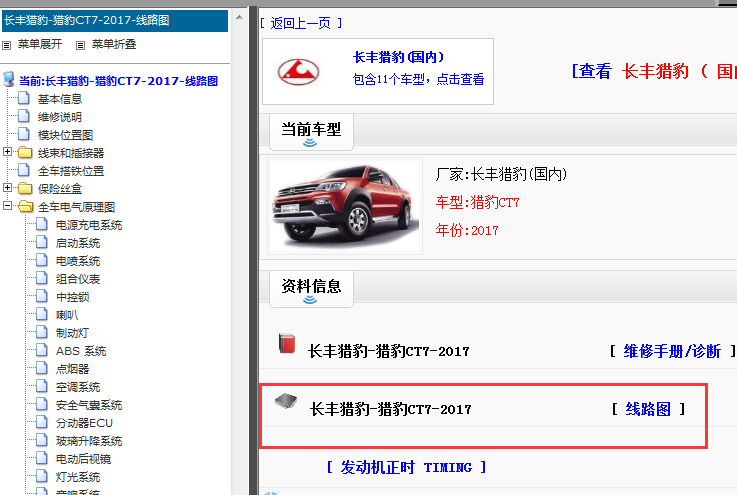Click the 菜单展开 menu label
Image resolution: width=737 pixels, height=495 pixels.
click(x=40, y=45)
